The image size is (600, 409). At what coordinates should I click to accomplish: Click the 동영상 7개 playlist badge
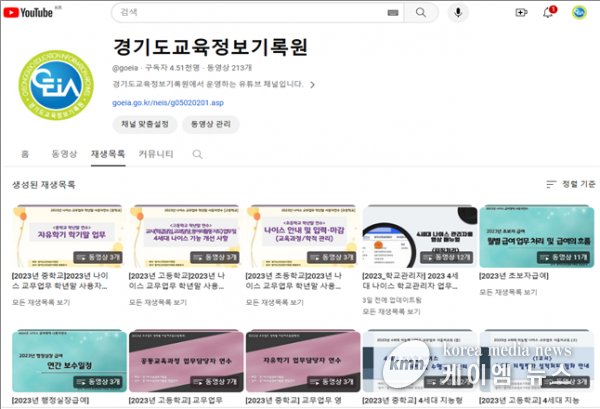[x=215, y=382]
